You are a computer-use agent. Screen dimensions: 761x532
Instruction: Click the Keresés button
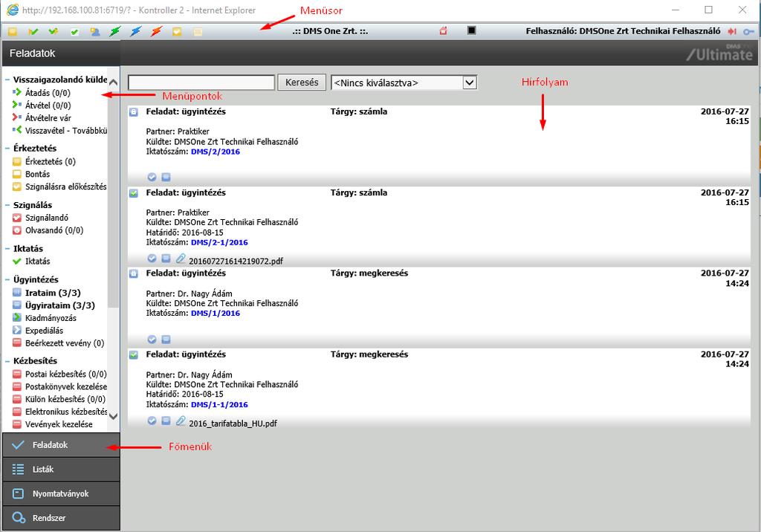point(302,82)
